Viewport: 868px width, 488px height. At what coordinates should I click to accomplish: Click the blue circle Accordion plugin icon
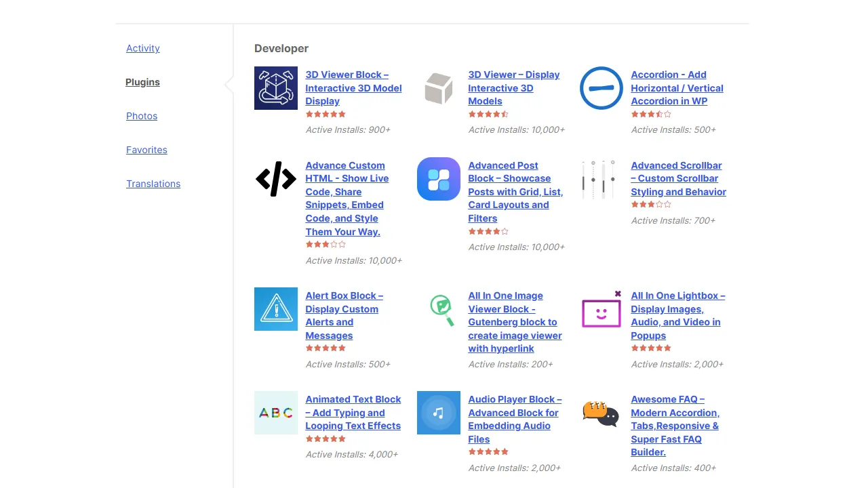click(601, 88)
